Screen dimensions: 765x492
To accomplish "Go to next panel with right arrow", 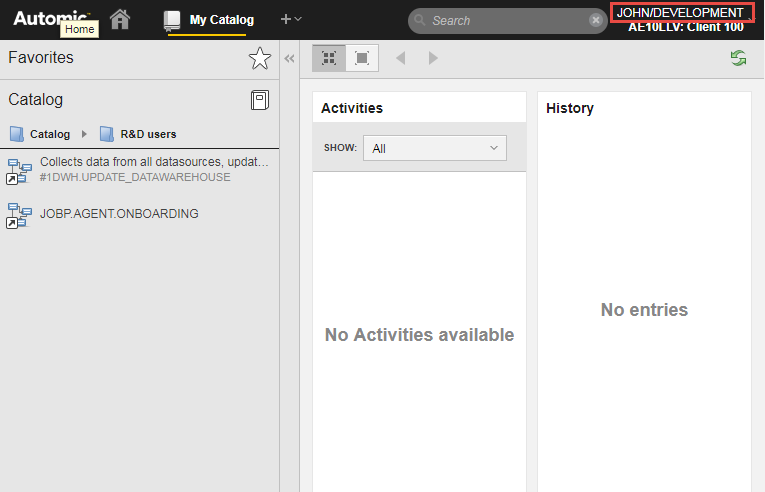I will 433,58.
